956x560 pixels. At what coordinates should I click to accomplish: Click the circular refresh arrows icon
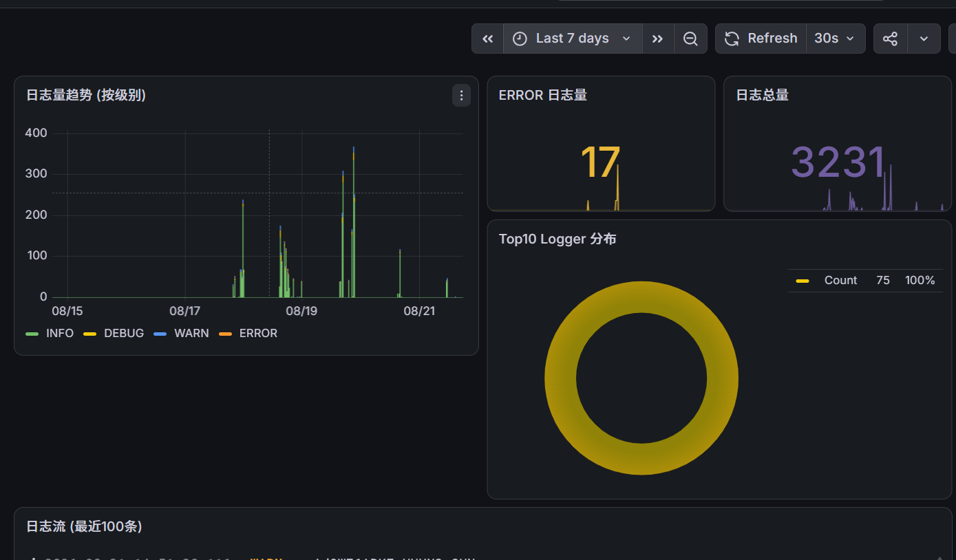[x=732, y=39]
